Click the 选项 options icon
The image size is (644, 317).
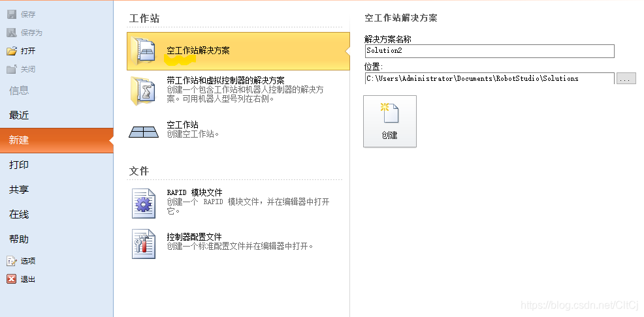click(12, 261)
